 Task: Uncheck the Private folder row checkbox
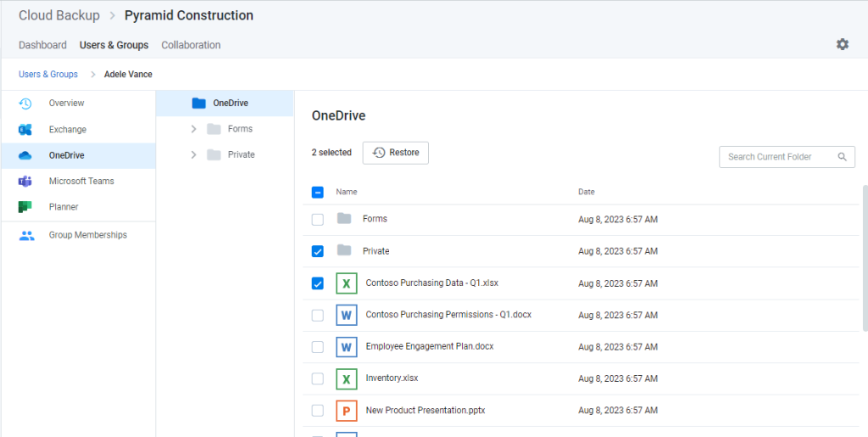(318, 251)
